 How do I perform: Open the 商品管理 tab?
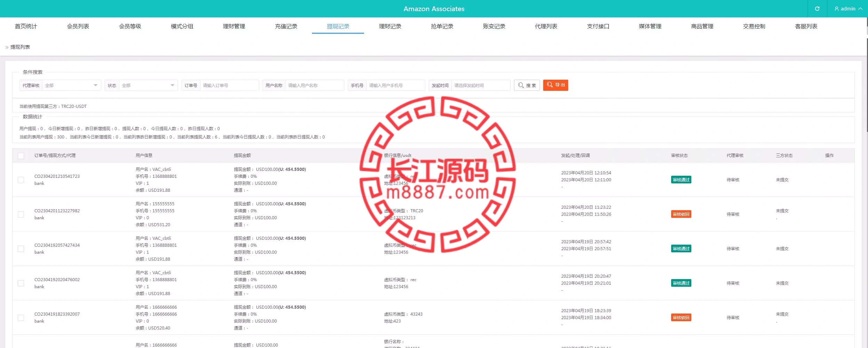[702, 26]
